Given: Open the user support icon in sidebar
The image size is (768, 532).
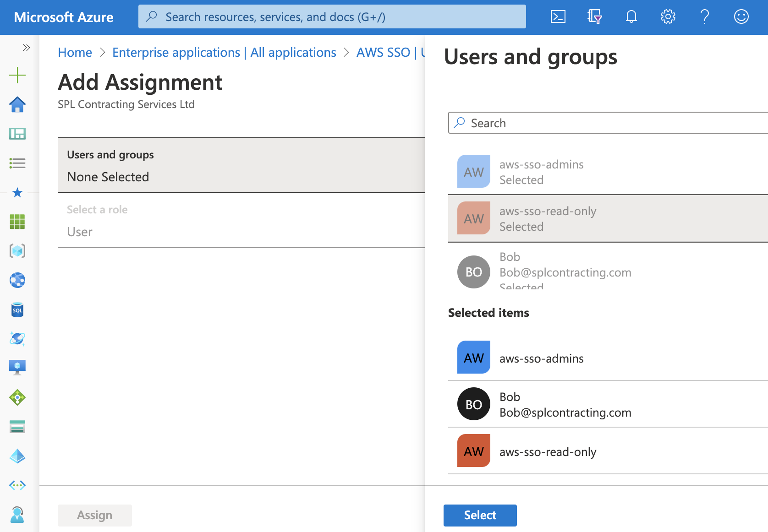Looking at the screenshot, I should click(17, 515).
